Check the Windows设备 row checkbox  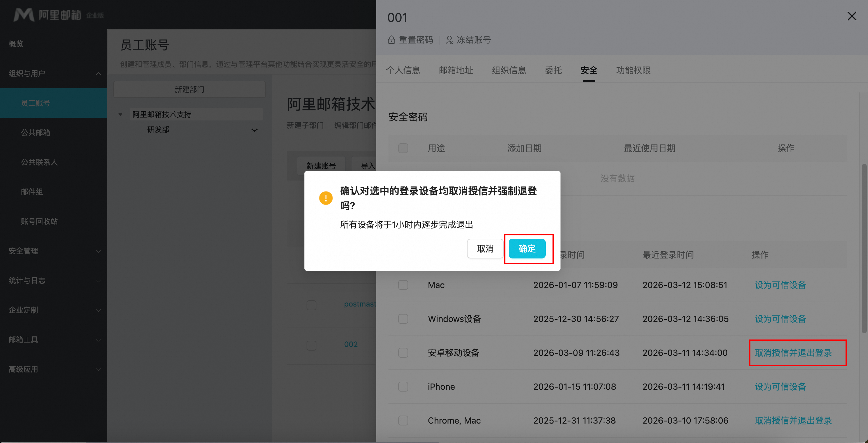(x=403, y=319)
